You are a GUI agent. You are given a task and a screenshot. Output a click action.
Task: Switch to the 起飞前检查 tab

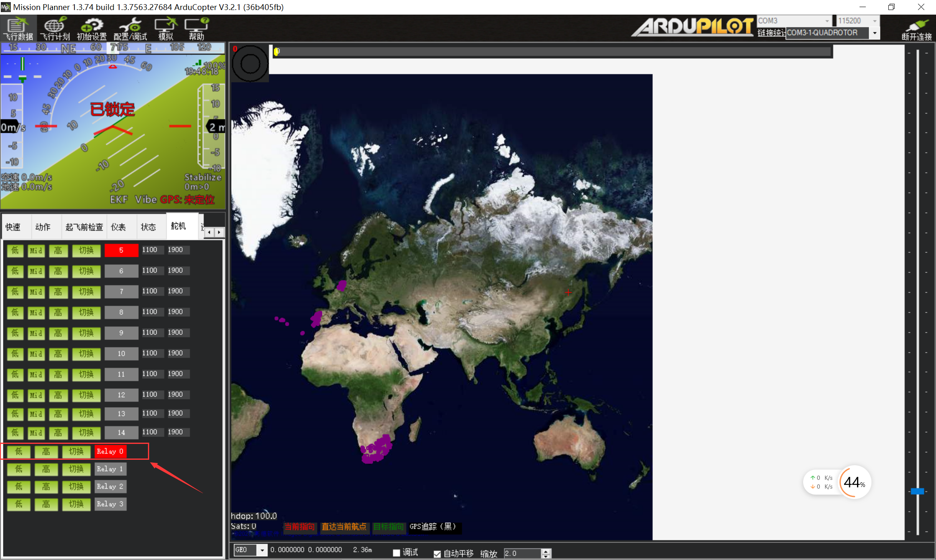84,227
